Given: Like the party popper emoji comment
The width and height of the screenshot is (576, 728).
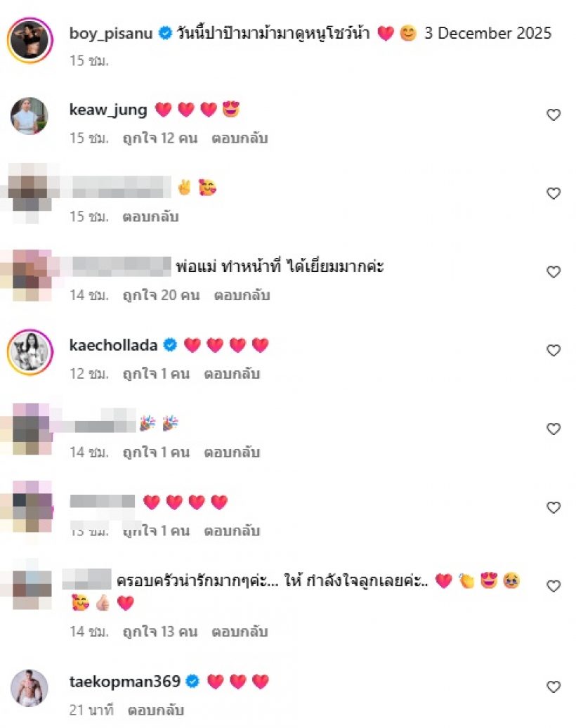Looking at the screenshot, I should 554,429.
